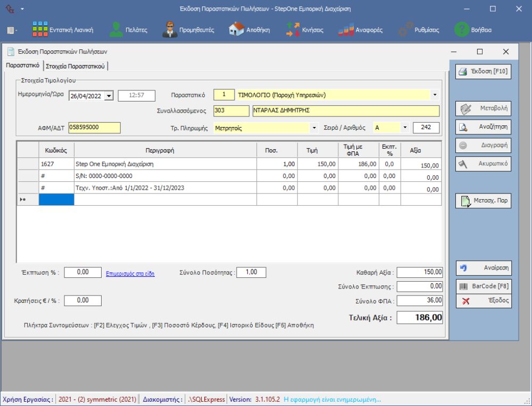Screen dimensions: 532x406
Task: Open the Εντατική Λιανική retail module icon
Action: click(x=40, y=30)
